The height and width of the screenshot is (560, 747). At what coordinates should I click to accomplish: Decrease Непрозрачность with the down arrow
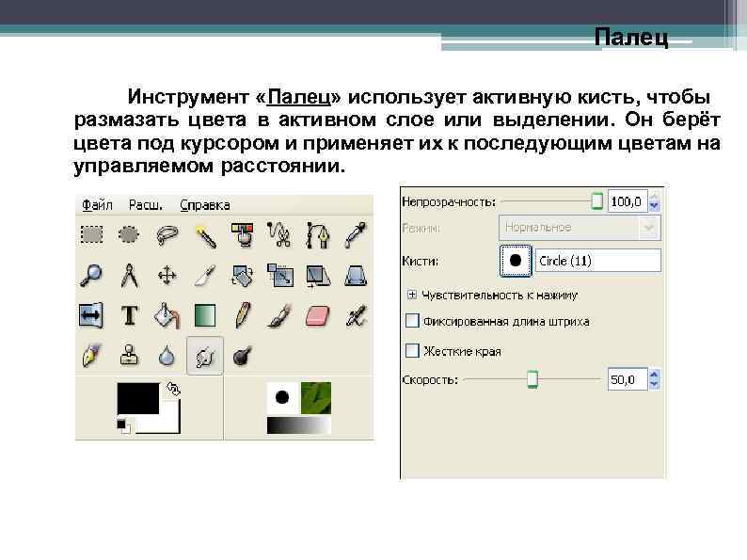click(x=654, y=206)
